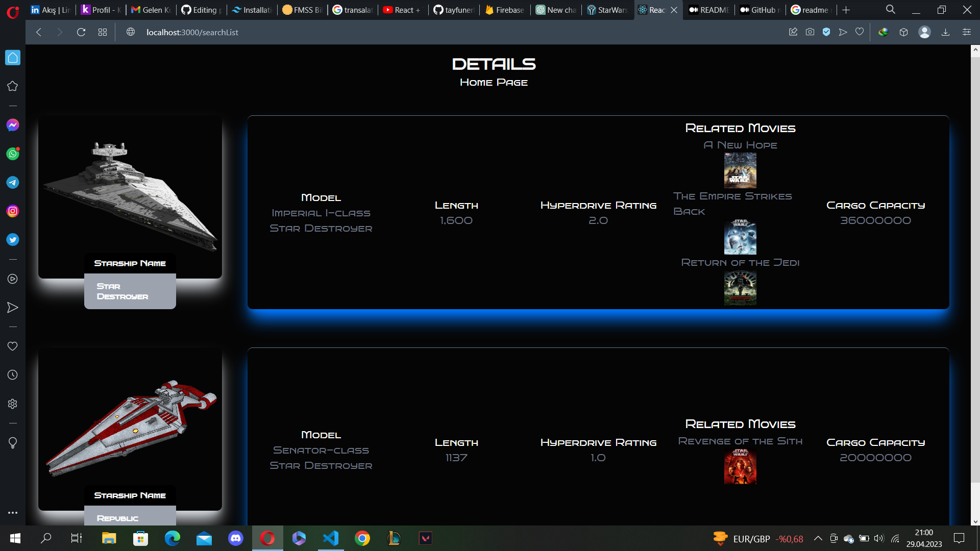Click the Star Destroyer starship image

click(x=130, y=196)
